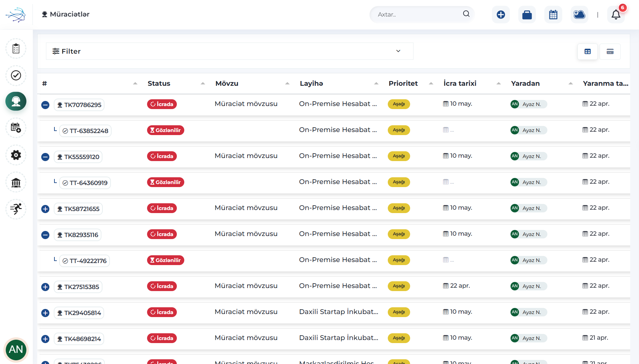
Task: Open the settings gear sidebar icon
Action: point(16,155)
